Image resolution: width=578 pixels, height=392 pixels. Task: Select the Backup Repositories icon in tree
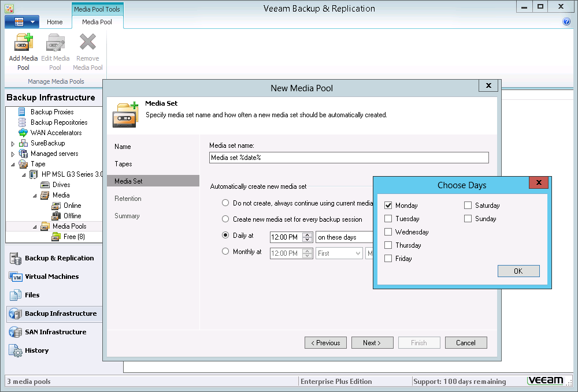pos(22,122)
